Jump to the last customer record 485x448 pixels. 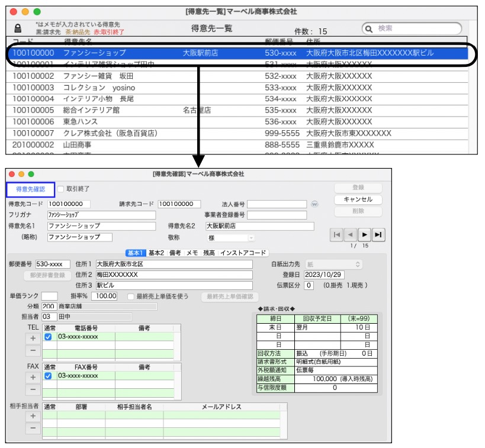click(378, 235)
